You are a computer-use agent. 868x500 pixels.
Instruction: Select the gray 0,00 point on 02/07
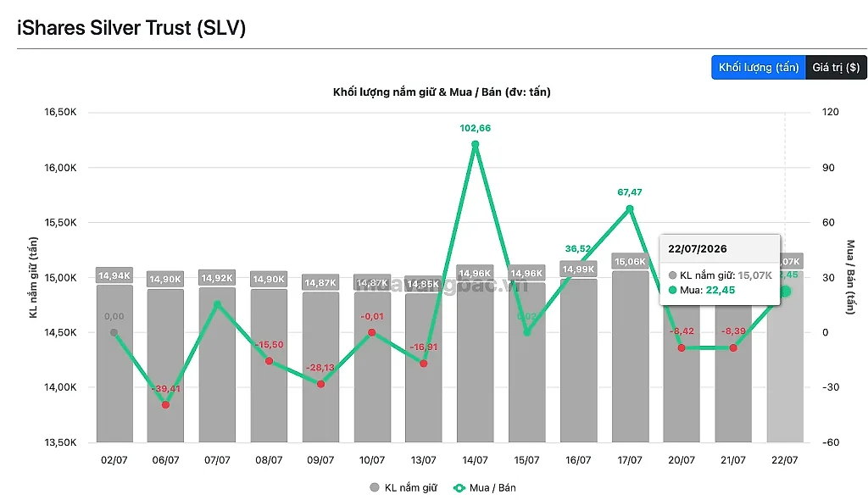point(114,333)
